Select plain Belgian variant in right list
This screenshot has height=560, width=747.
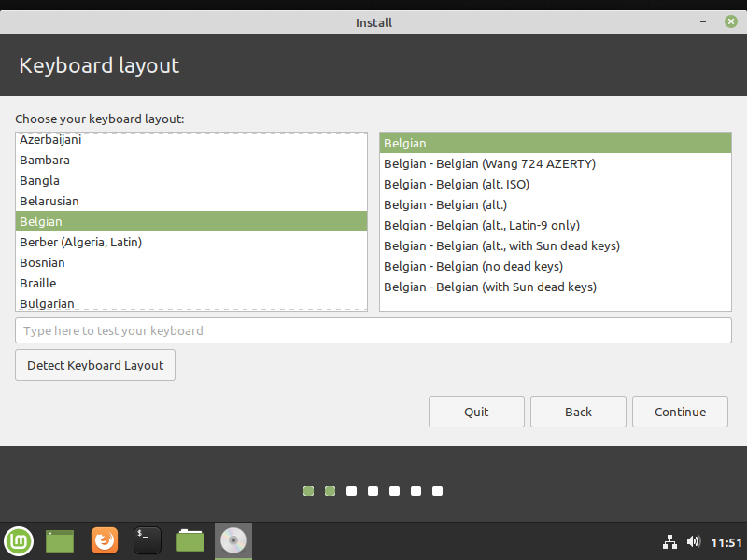click(x=556, y=143)
